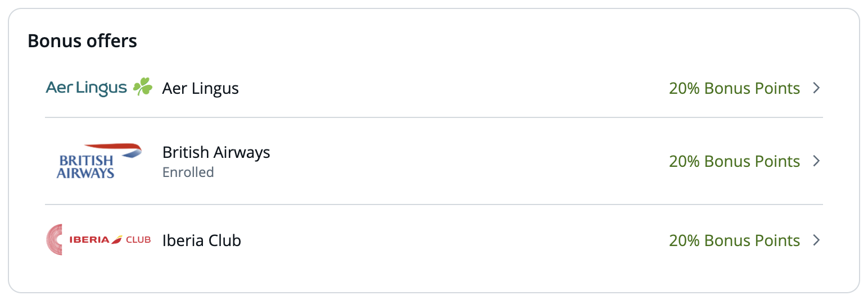Click the Bonus offers heading
The width and height of the screenshot is (868, 300).
tap(82, 41)
